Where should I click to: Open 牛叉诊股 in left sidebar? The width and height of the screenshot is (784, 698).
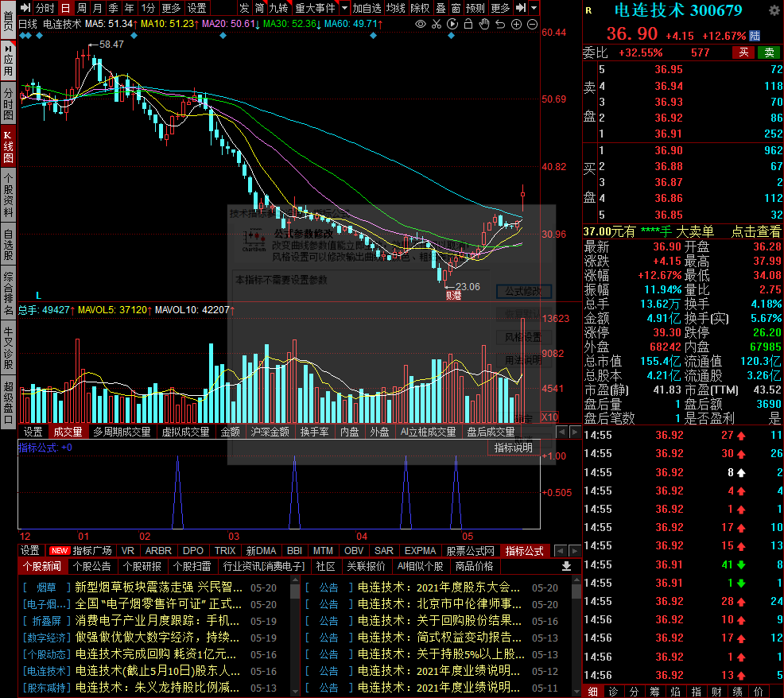point(8,348)
